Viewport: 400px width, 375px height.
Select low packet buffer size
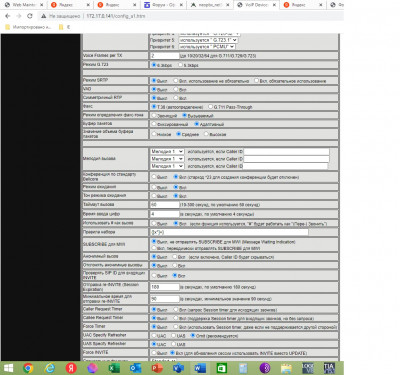point(154,134)
